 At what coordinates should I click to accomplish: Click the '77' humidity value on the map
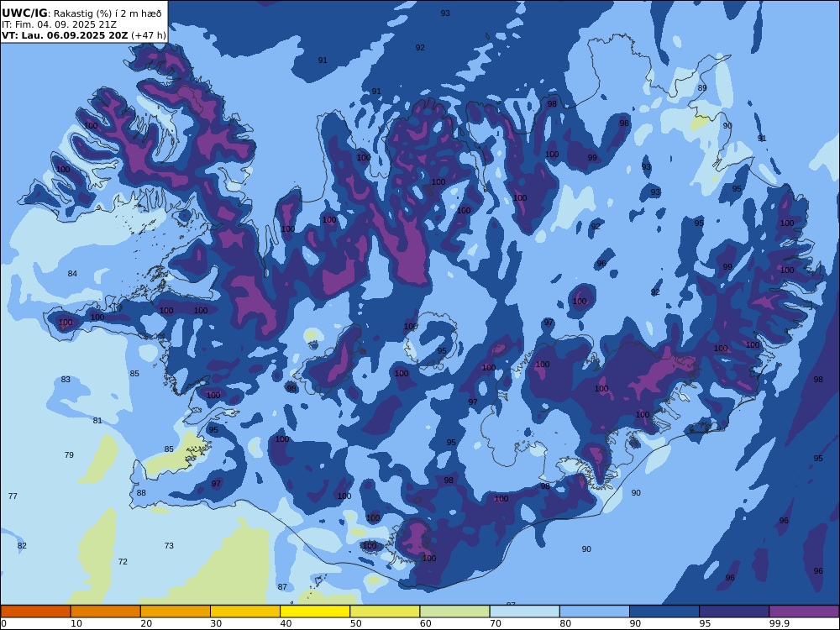13,496
